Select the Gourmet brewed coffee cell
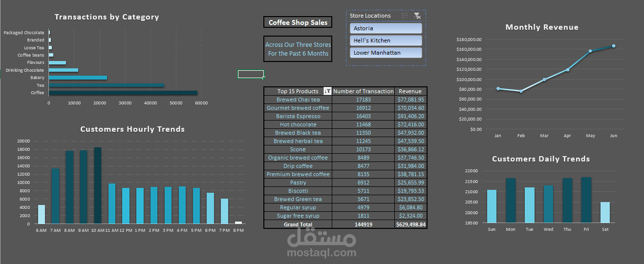Screen dimensions: 644x264 298,108
